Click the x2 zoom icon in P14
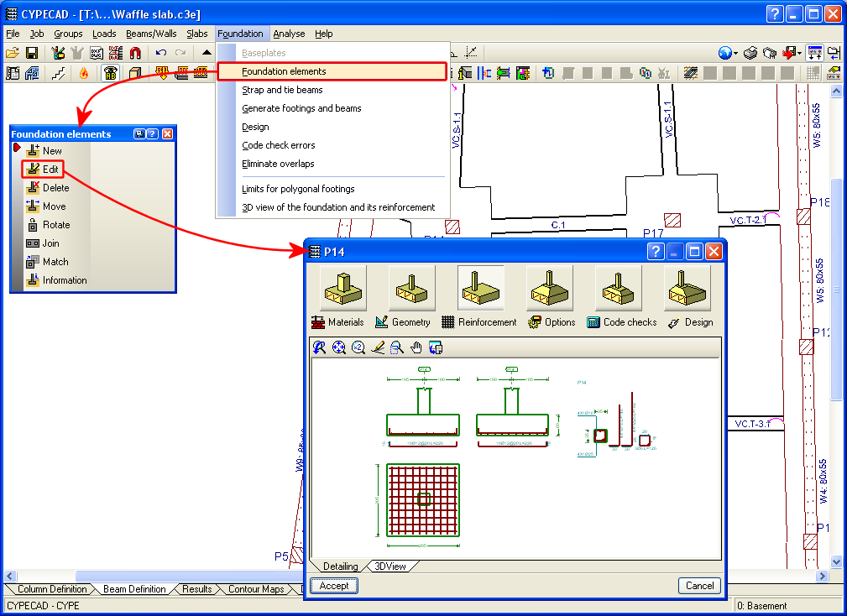The height and width of the screenshot is (616, 847). pos(358,347)
